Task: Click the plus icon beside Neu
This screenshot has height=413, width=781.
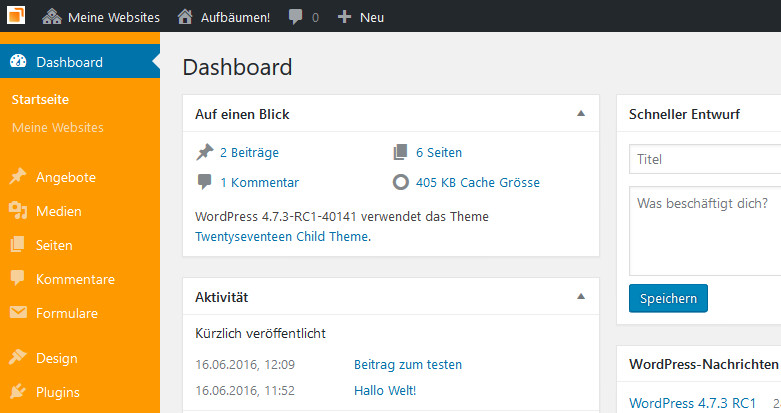Action: click(344, 17)
